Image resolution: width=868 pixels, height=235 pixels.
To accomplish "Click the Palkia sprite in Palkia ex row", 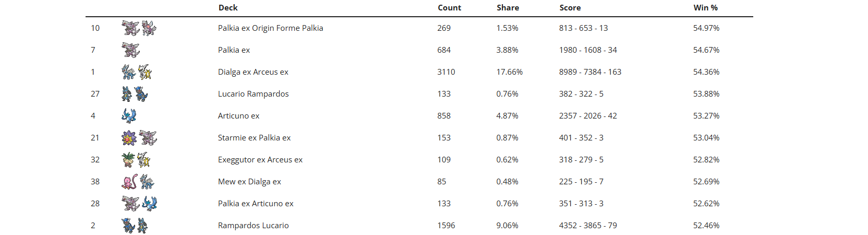I will [130, 50].
